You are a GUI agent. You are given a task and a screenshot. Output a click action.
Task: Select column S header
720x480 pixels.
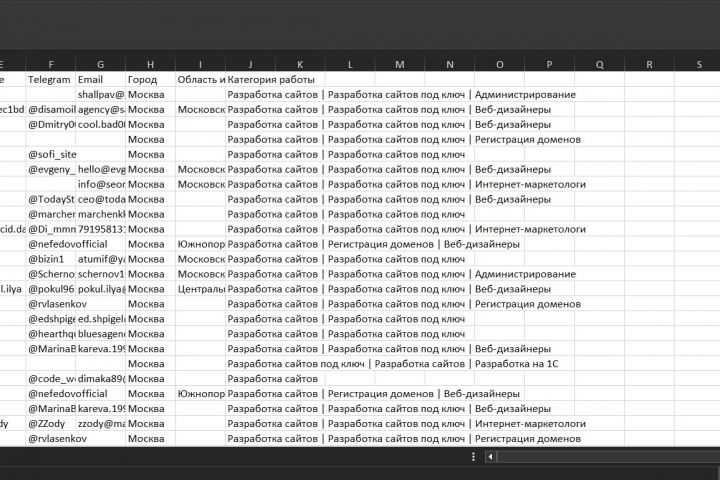700,64
